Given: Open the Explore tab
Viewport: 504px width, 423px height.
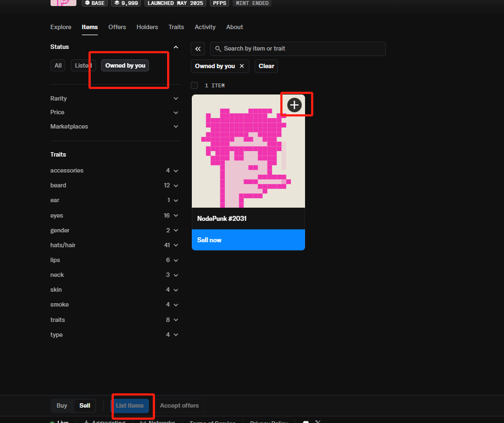Looking at the screenshot, I should click(x=61, y=27).
